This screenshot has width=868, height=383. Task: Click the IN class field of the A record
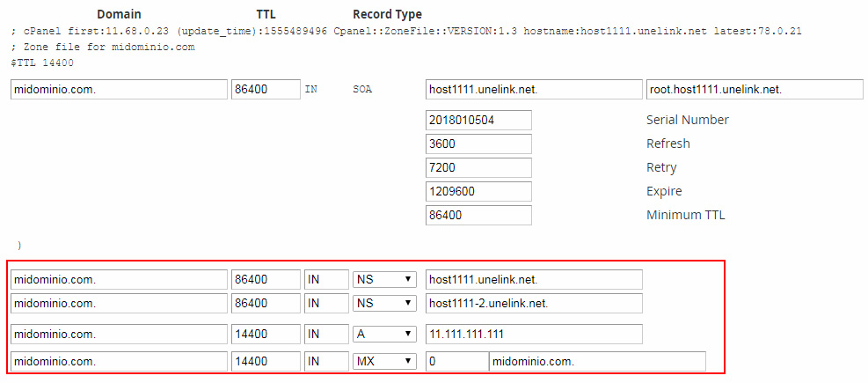325,335
